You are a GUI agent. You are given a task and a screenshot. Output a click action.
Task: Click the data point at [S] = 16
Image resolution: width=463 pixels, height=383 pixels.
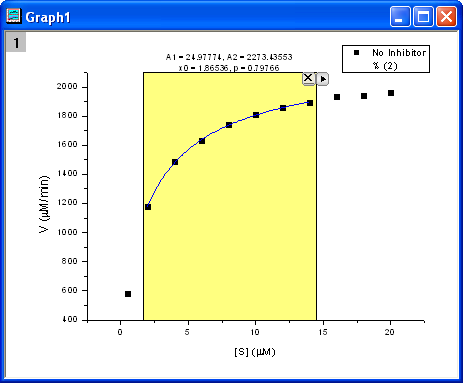pos(337,97)
